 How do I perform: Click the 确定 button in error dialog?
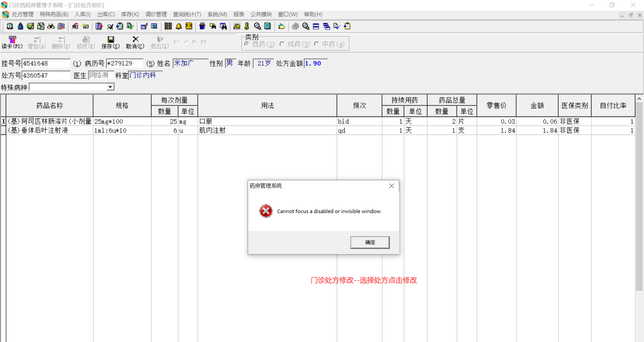[370, 242]
